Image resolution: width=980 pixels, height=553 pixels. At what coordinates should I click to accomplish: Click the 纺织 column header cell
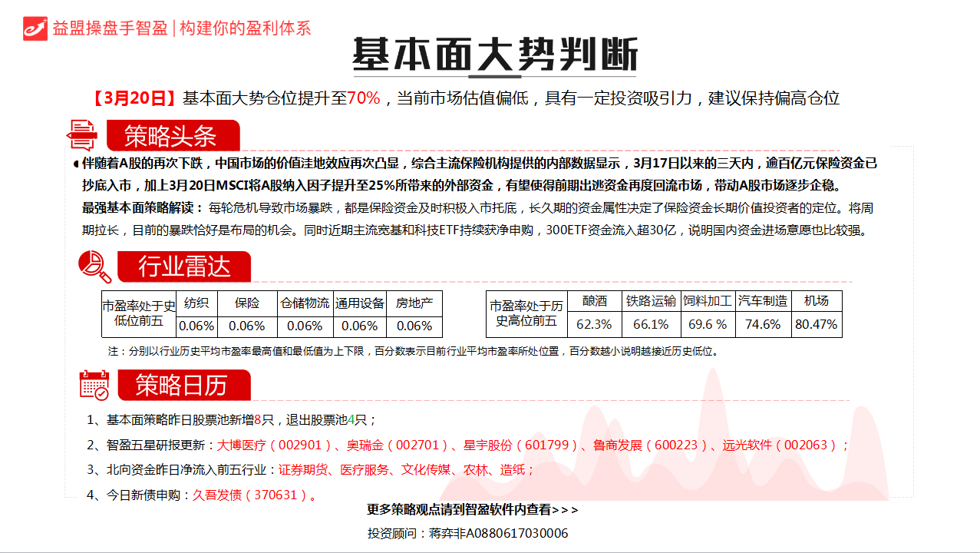click(196, 303)
